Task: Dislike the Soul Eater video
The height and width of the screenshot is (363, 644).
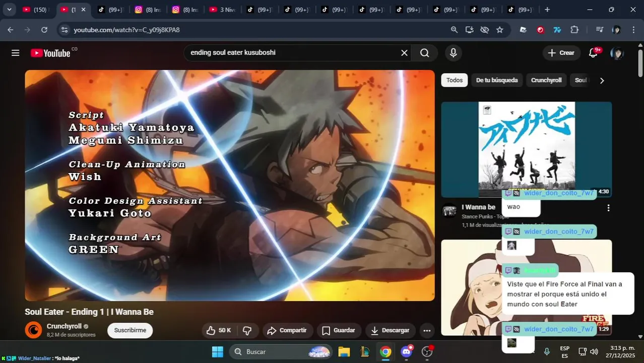Action: [247, 331]
